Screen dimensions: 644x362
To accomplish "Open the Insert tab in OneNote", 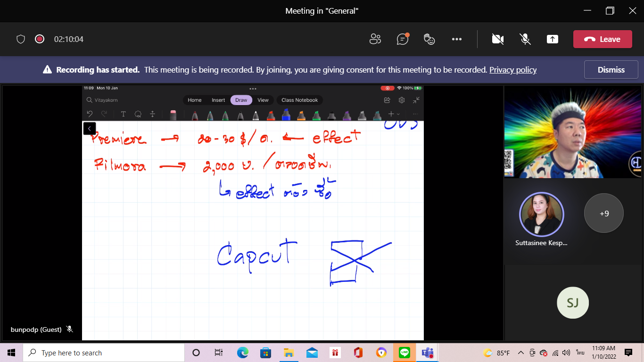I will [x=218, y=100].
